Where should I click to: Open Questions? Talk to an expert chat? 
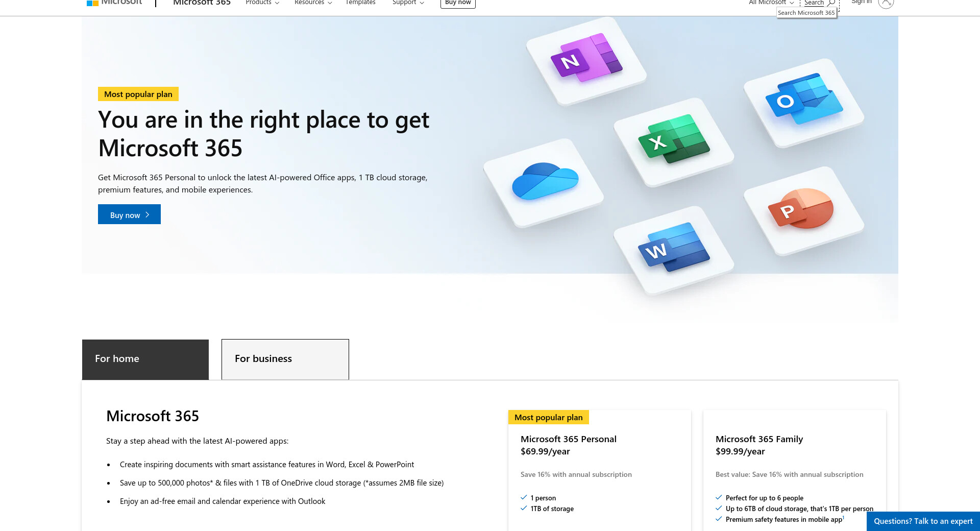tap(923, 521)
